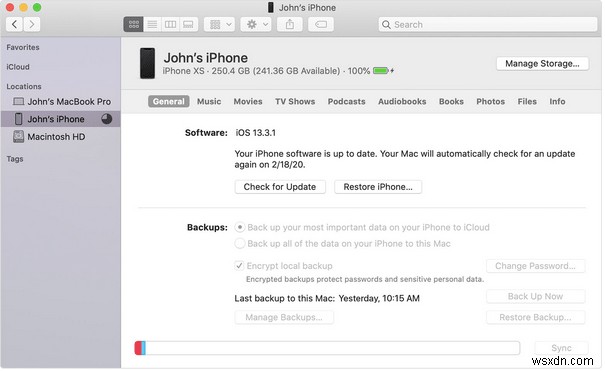This screenshot has width=605, height=371.
Task: Expand the Favorites sidebar section
Action: (23, 47)
